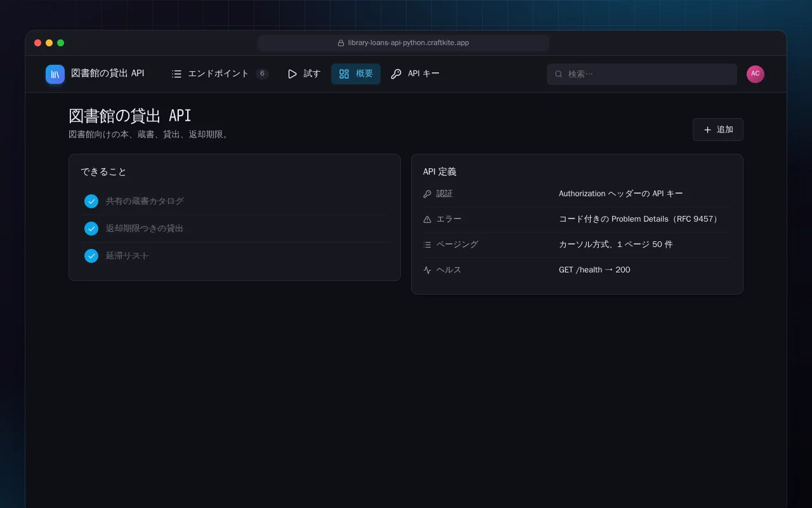Screen dimensions: 812x508
Task: Click the 共有の蔵書カタログ label text
Action: [145, 201]
